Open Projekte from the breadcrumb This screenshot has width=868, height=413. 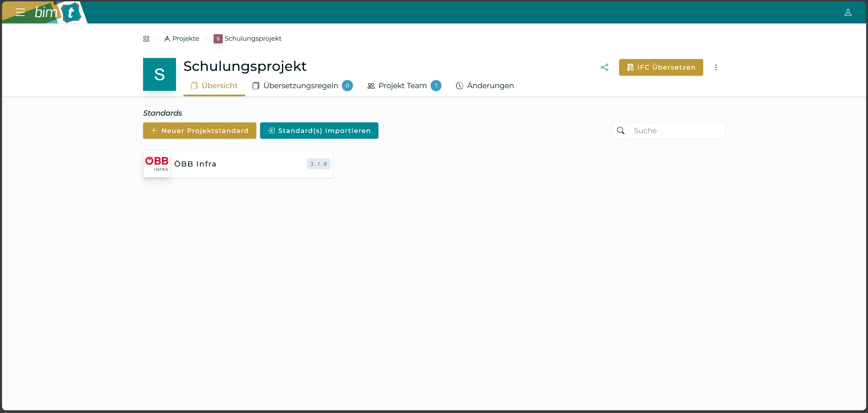pyautogui.click(x=185, y=38)
